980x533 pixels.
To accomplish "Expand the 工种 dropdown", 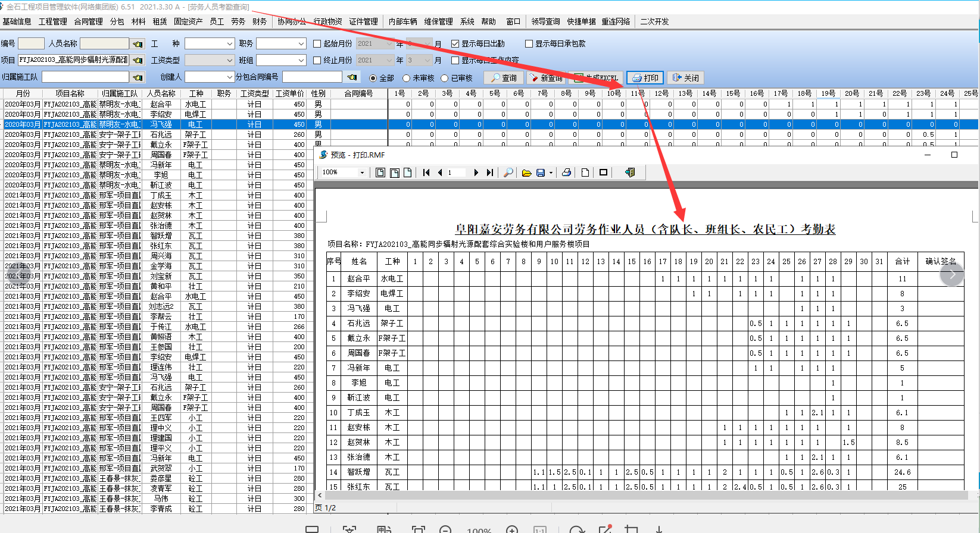I will pos(230,44).
